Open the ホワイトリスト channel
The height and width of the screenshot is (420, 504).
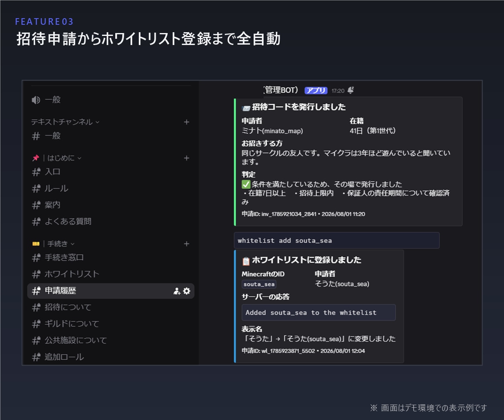click(111, 274)
